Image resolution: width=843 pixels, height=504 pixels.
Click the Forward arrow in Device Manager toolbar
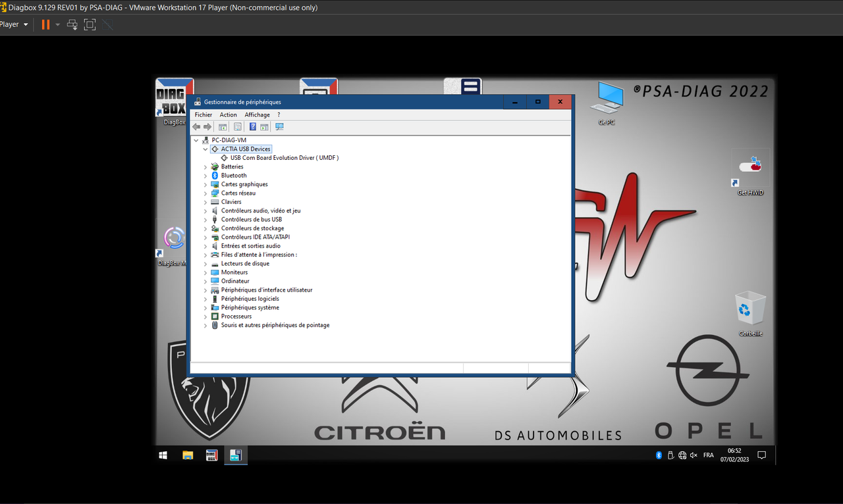tap(207, 127)
